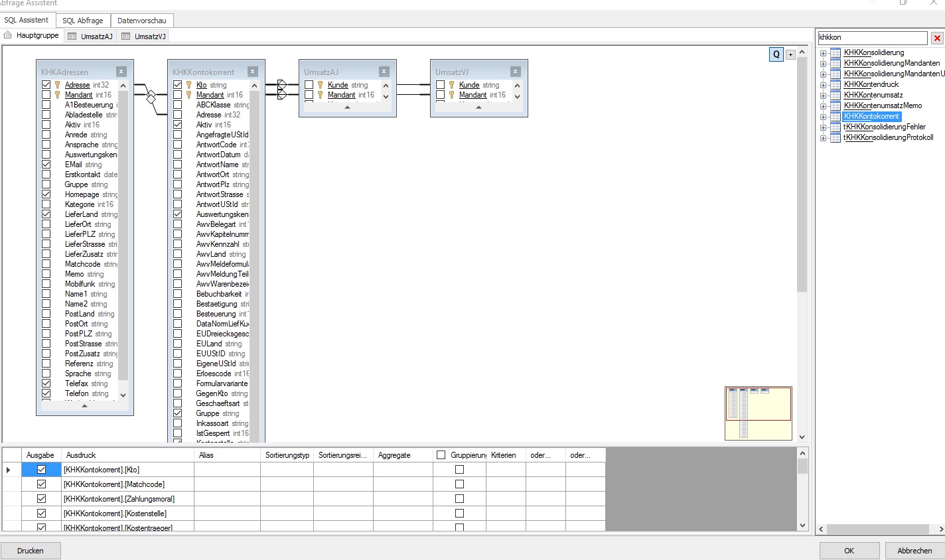945x560 pixels.
Task: Expand the tKHKKonsolidierungProtokoll tree node
Action: pos(823,138)
